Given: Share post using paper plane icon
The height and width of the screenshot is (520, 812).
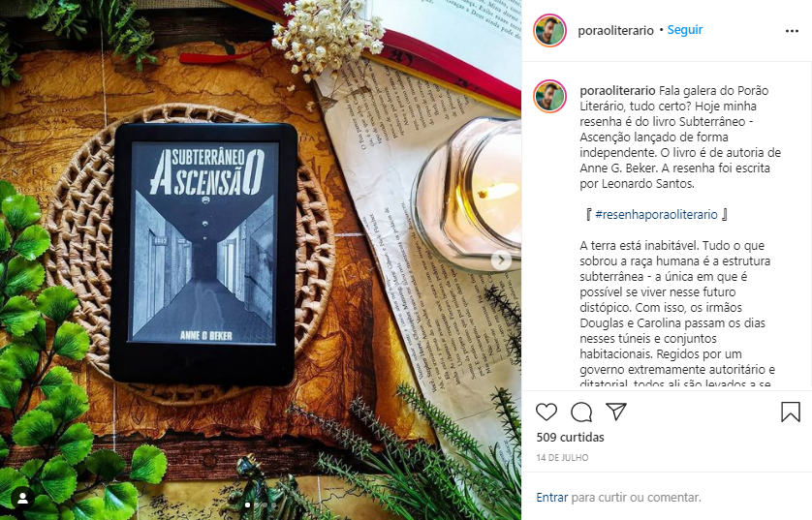Looking at the screenshot, I should coord(616,412).
